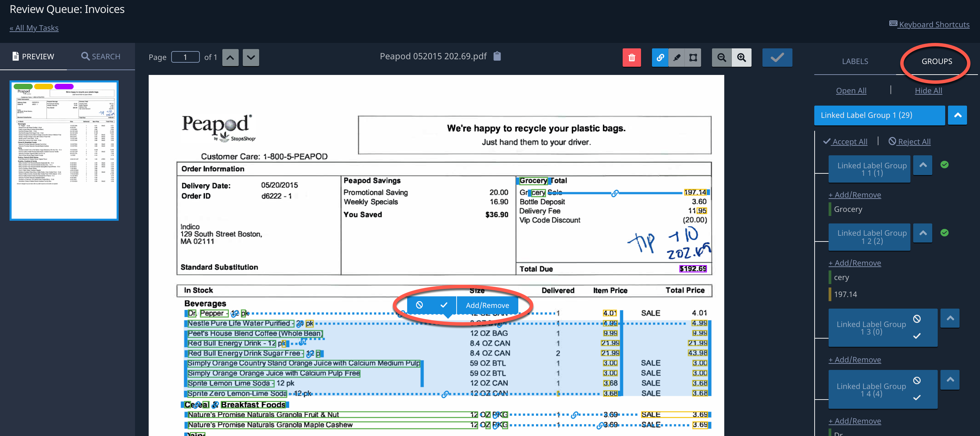This screenshot has height=436, width=980.
Task: Select the highlighter marker tool
Action: point(677,58)
